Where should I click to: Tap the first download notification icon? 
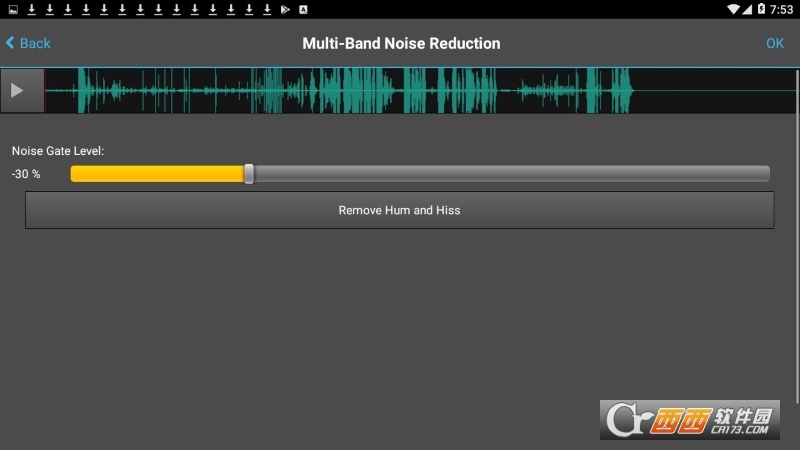pyautogui.click(x=31, y=10)
